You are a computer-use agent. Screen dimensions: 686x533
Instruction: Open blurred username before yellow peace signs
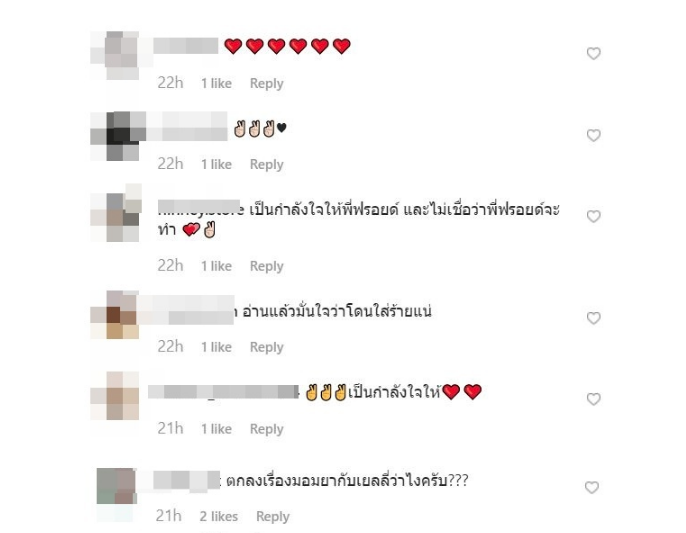click(223, 392)
